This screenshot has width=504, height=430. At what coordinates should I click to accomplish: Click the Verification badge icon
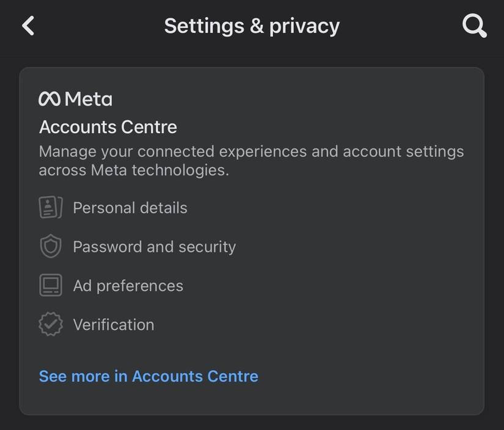[50, 324]
